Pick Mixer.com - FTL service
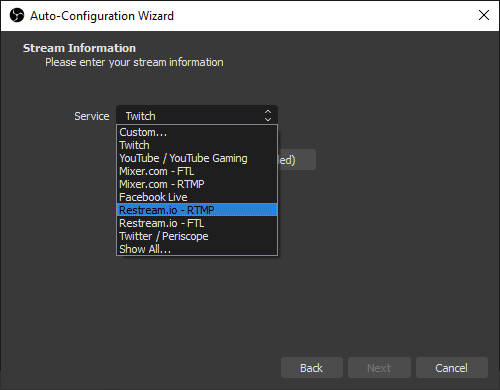500x390 pixels. (197, 171)
